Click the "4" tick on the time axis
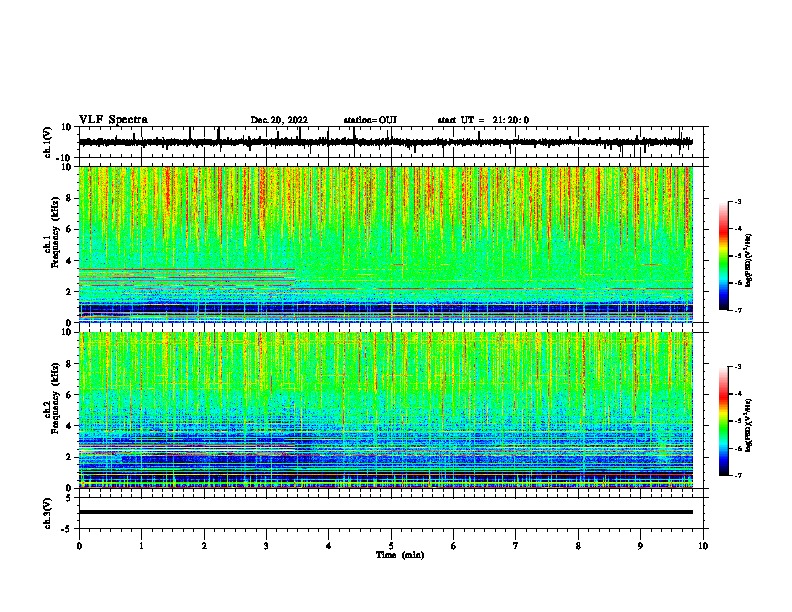 coord(329,546)
